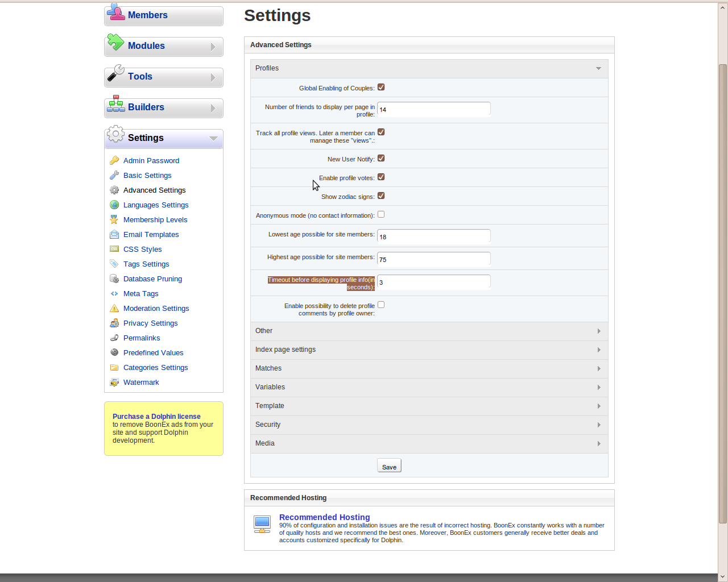Click the wrench icon beside Basic Settings
The width and height of the screenshot is (728, 582).
[114, 176]
